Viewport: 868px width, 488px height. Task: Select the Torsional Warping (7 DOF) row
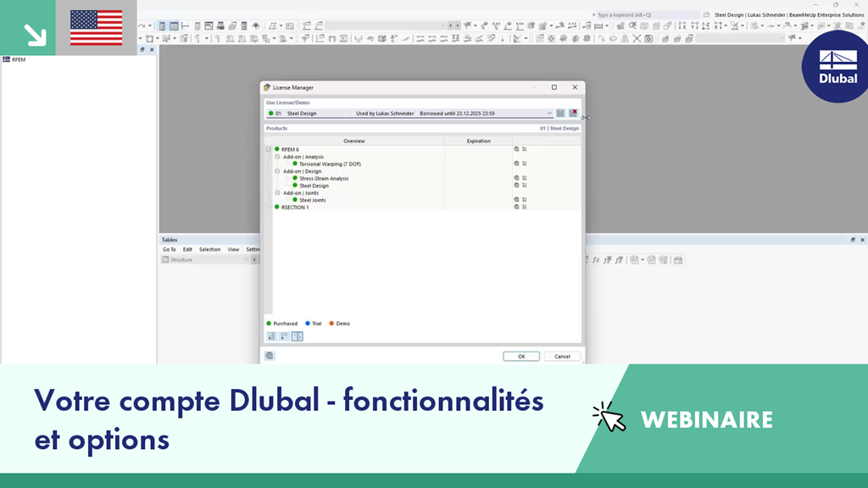point(330,164)
